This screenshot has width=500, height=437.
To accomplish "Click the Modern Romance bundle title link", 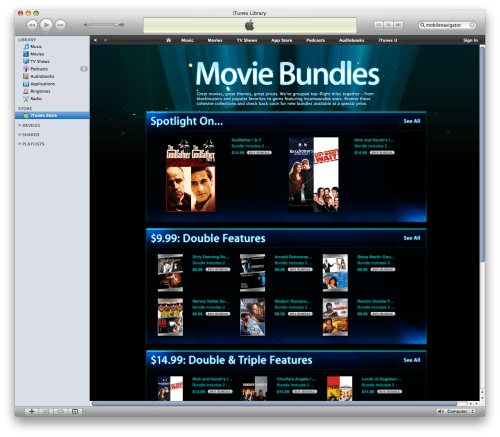I will click(x=293, y=301).
